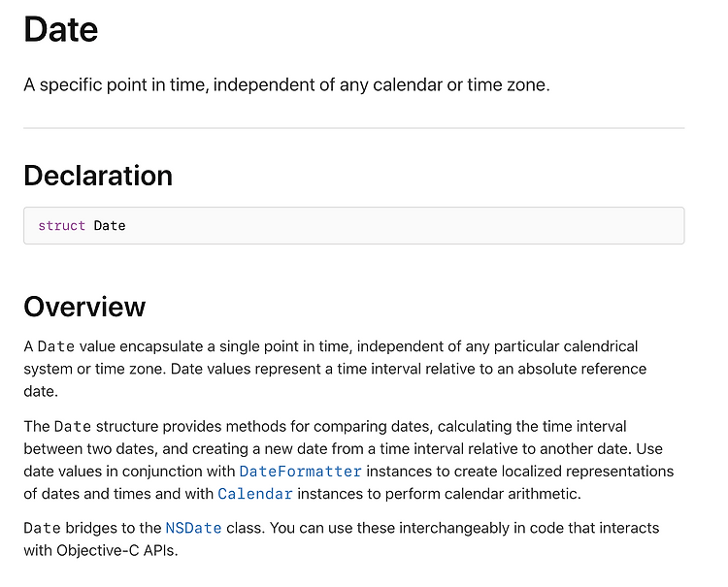Click empty area of declaration code box
728x587 pixels.
[404, 226]
